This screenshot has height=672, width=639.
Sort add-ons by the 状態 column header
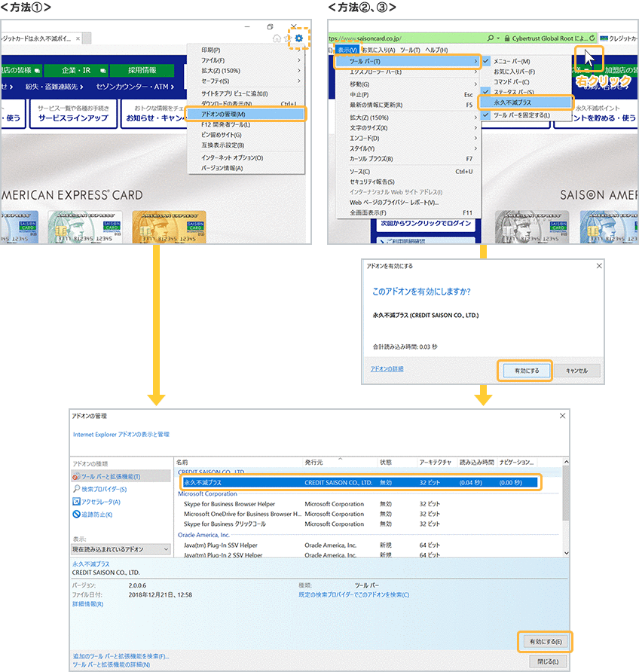pyautogui.click(x=397, y=462)
